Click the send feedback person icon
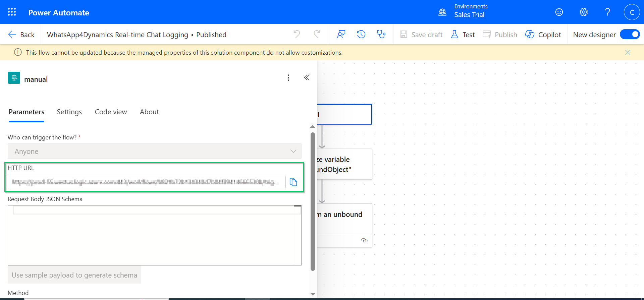This screenshot has width=644, height=300. [341, 35]
